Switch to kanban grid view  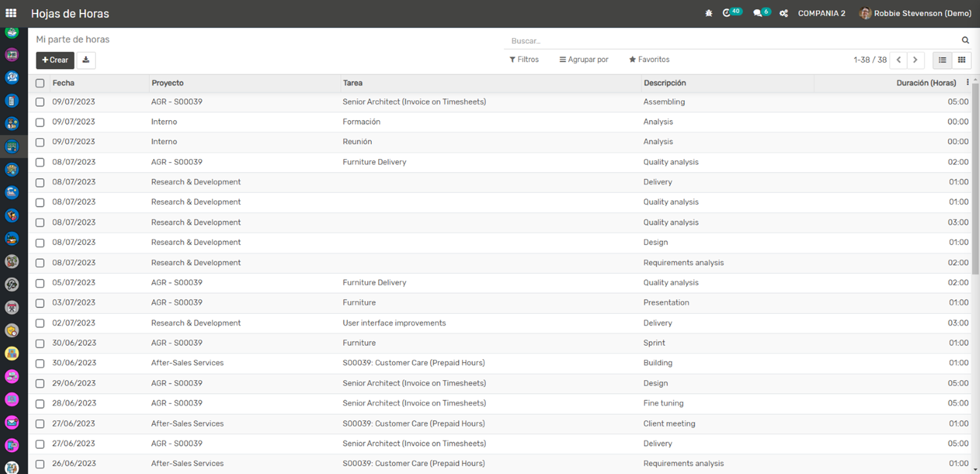point(961,60)
